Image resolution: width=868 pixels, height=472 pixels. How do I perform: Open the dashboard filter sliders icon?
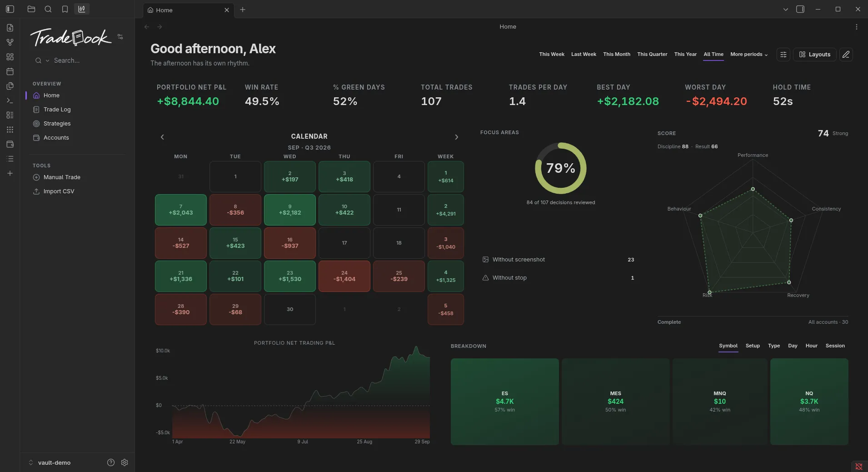783,55
